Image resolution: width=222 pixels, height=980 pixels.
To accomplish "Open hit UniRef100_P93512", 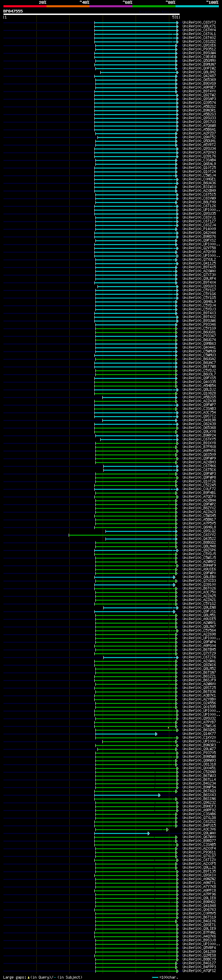I will (199, 49).
